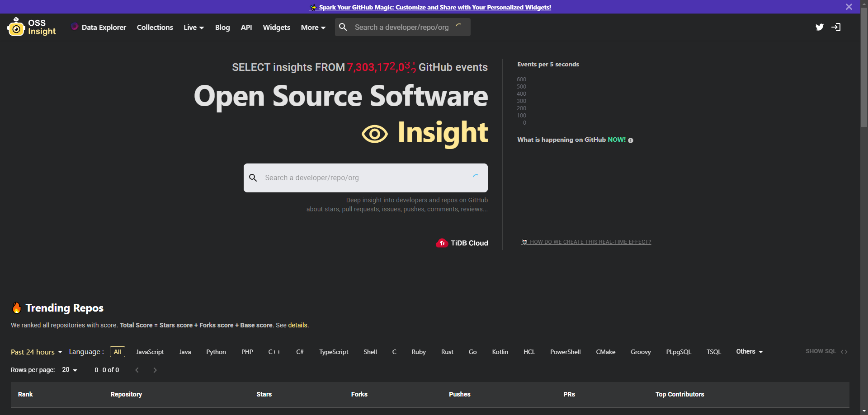
Task: Filter trending repos by Ruby
Action: pyautogui.click(x=419, y=352)
